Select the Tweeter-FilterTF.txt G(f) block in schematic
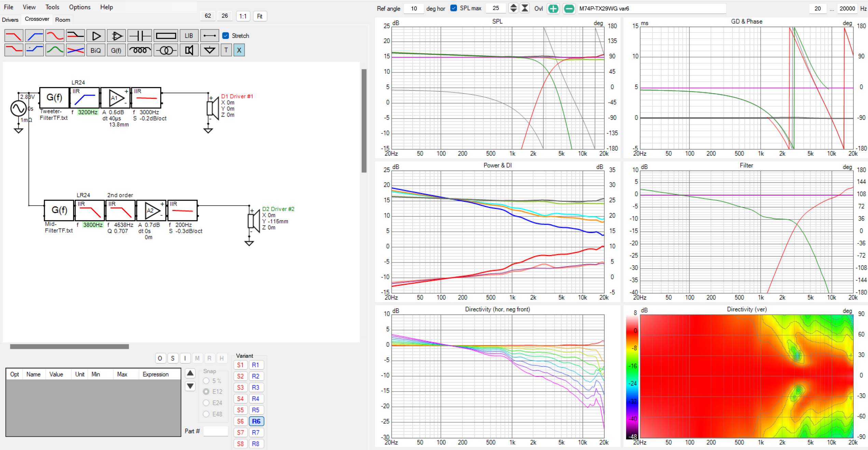 [54, 98]
